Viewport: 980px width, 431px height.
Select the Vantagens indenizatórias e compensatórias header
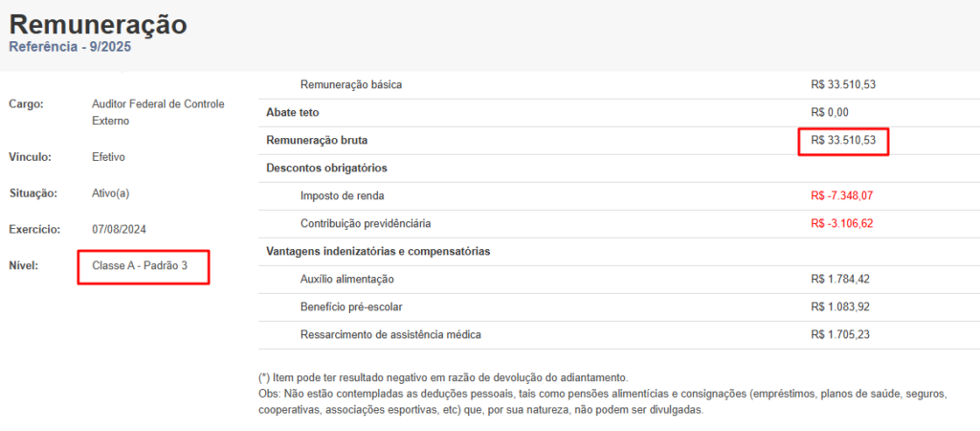[378, 252]
